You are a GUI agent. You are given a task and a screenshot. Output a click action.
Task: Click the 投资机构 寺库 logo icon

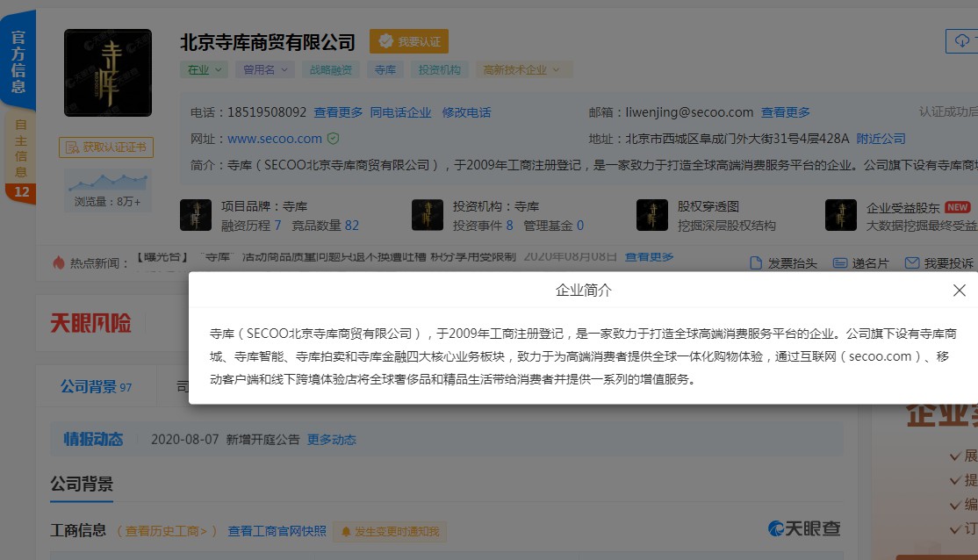(x=428, y=215)
